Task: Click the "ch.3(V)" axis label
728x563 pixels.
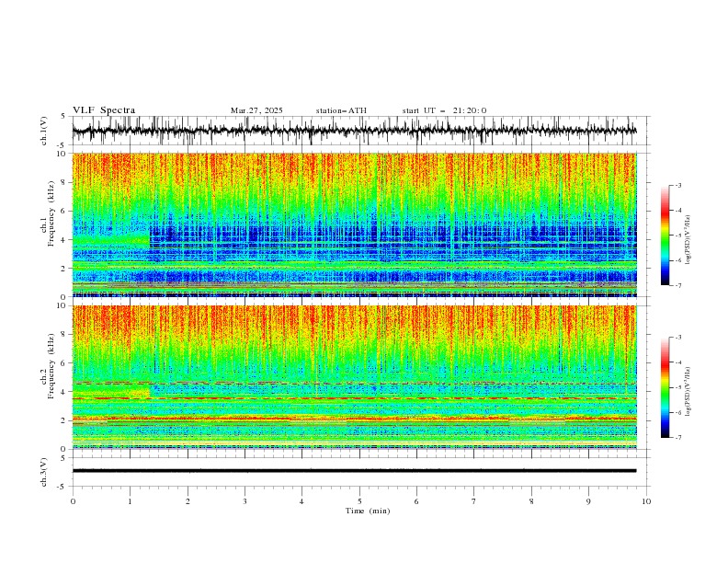Action: [44, 472]
